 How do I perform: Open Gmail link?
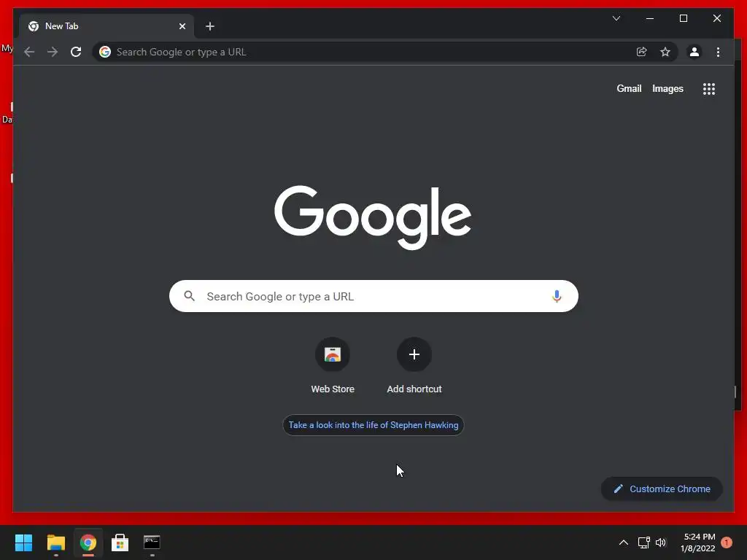coord(629,88)
